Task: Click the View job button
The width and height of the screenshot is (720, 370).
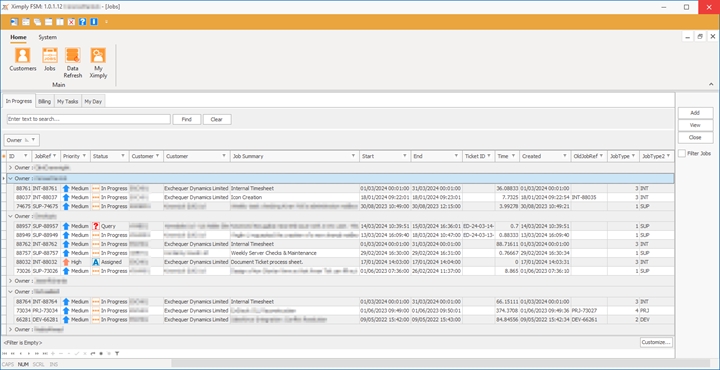Action: click(695, 125)
